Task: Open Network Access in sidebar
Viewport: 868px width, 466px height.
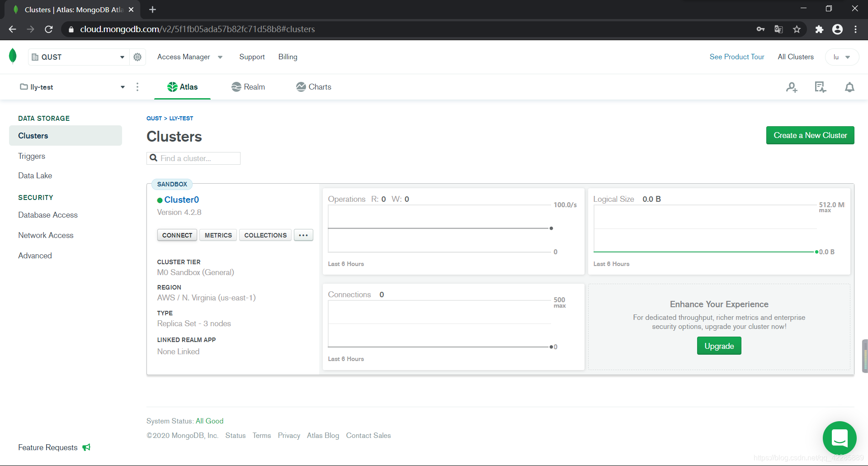Action: coord(46,235)
